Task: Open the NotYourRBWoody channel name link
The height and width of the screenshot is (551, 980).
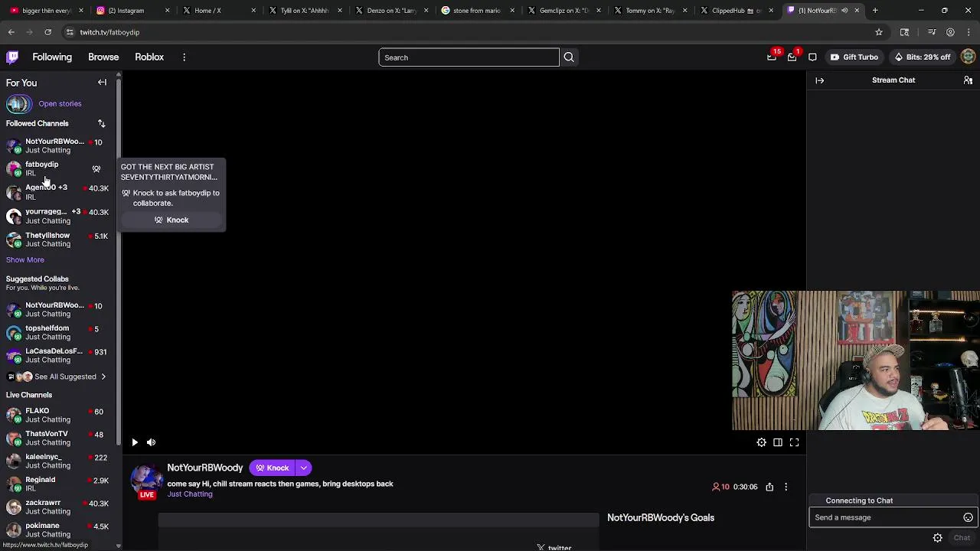Action: [x=205, y=468]
